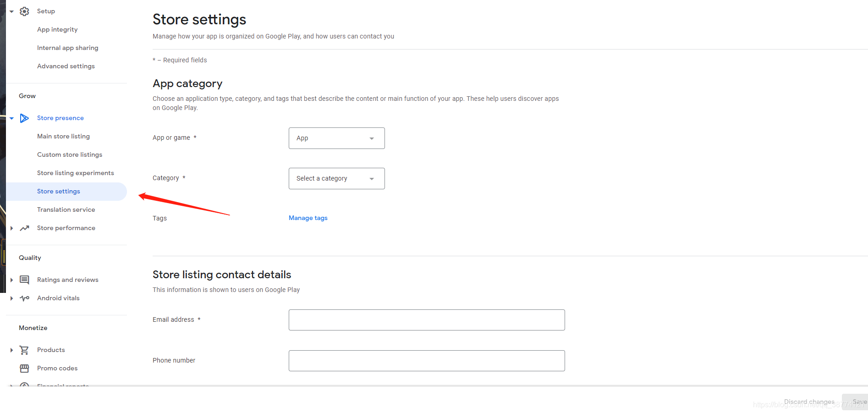
Task: Expand the Store performance section arrow
Action: click(11, 228)
